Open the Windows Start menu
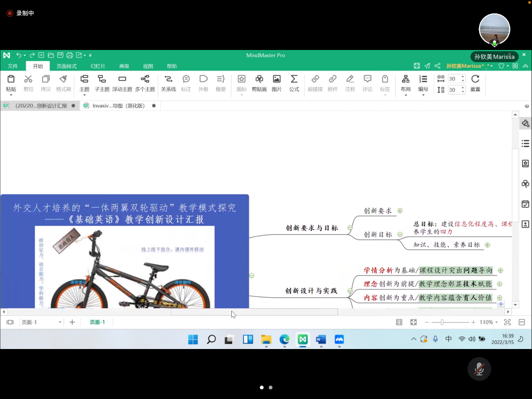 click(x=193, y=339)
